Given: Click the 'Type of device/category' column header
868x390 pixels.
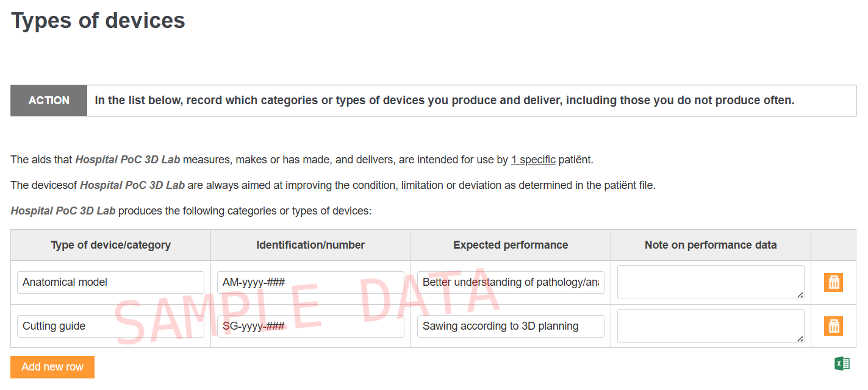Looking at the screenshot, I should click(x=110, y=245).
